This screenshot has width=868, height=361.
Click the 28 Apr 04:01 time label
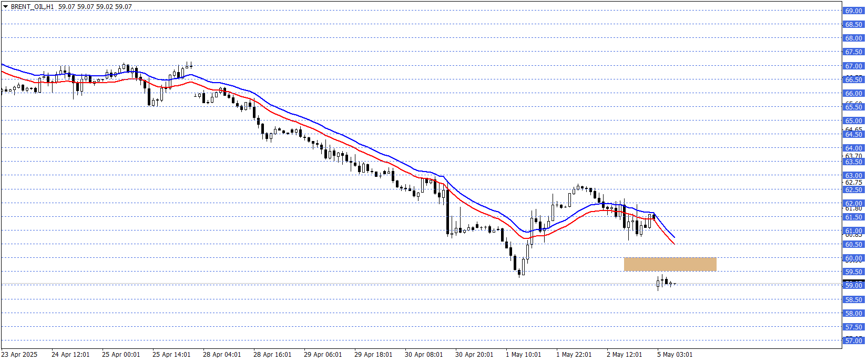pyautogui.click(x=222, y=354)
